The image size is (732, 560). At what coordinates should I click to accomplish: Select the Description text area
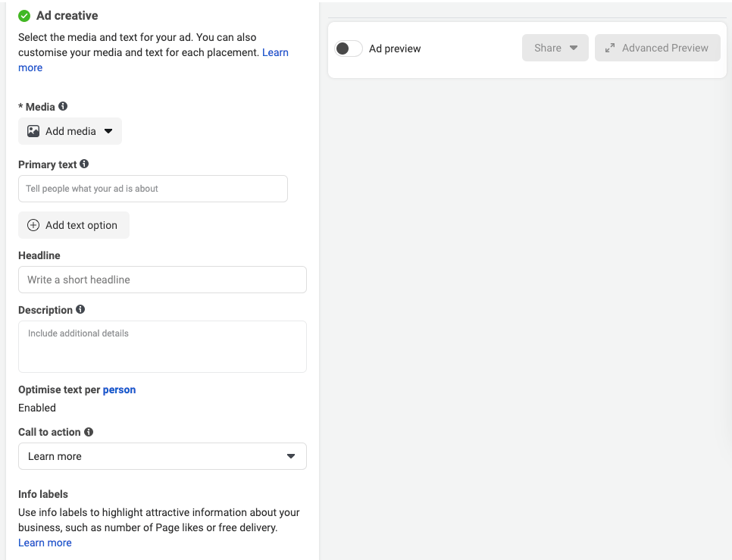(162, 346)
